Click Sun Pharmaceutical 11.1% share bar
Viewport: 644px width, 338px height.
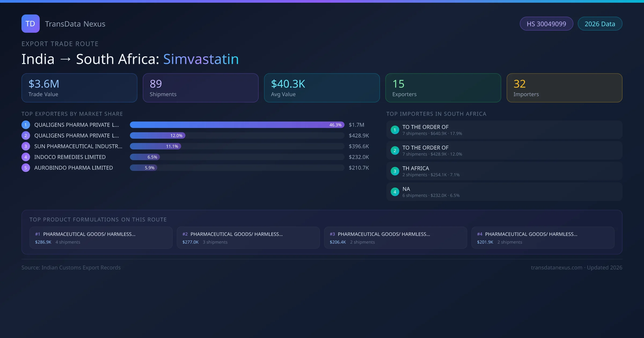click(155, 146)
